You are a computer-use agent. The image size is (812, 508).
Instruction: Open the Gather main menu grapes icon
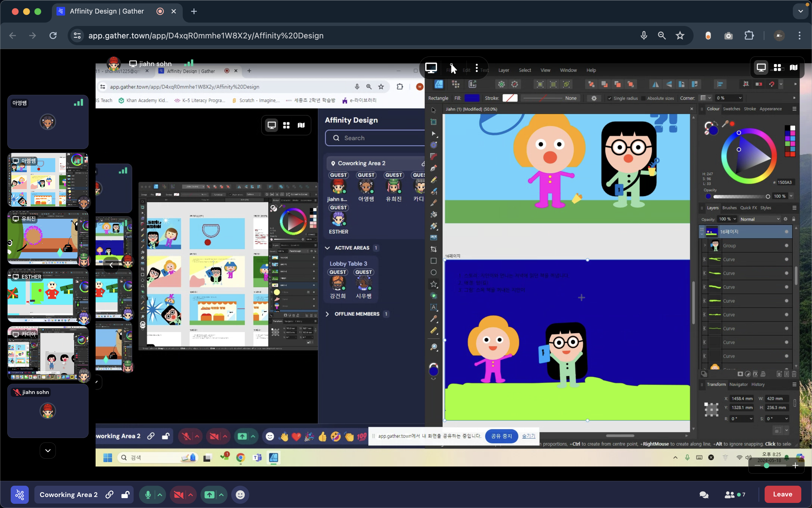coord(19,494)
